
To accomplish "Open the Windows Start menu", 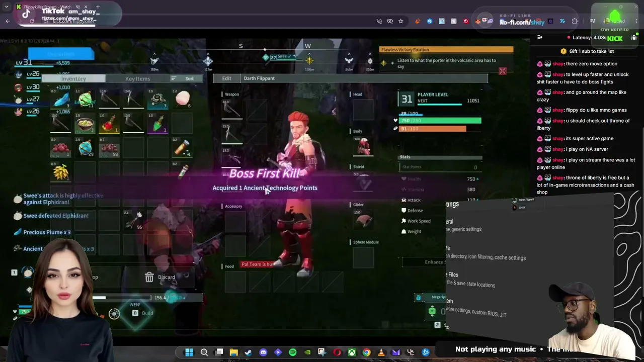I will point(189,352).
